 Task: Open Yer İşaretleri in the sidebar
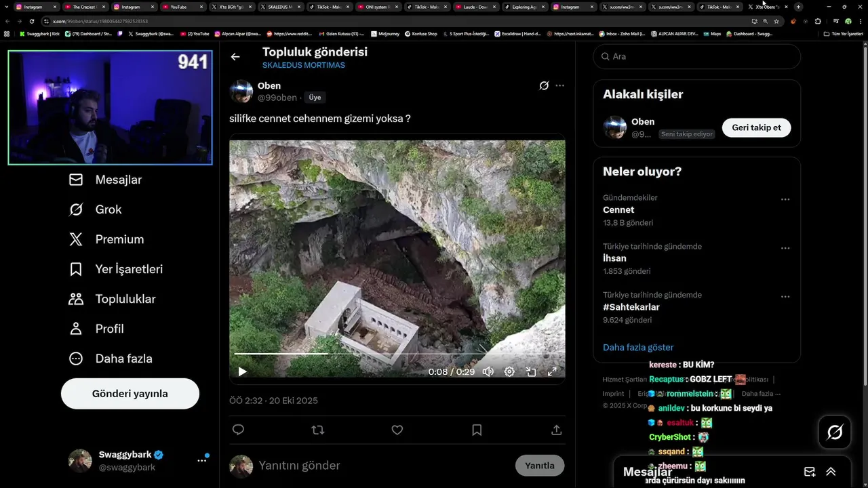coord(116,269)
